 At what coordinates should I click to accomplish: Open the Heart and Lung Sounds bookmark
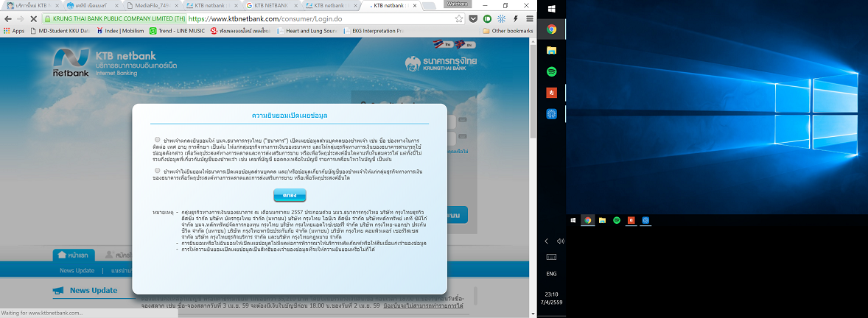pos(306,31)
